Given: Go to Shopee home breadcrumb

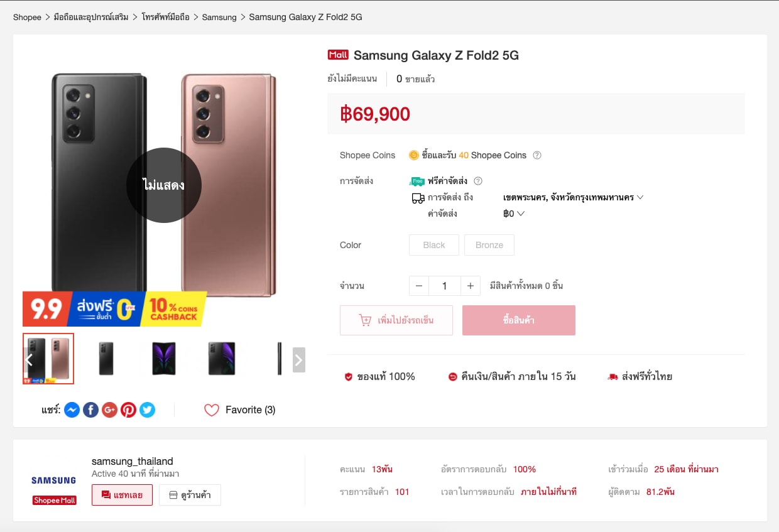Looking at the screenshot, I should coord(27,17).
